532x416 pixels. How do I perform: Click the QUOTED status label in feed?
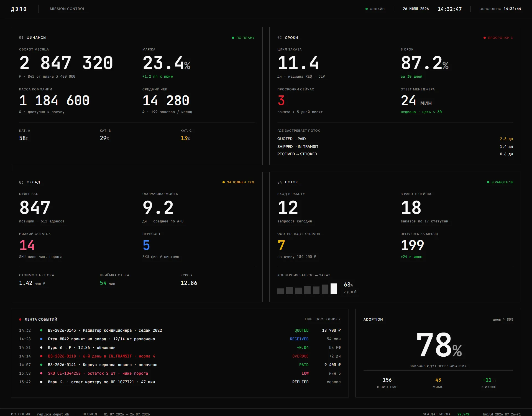point(301,330)
